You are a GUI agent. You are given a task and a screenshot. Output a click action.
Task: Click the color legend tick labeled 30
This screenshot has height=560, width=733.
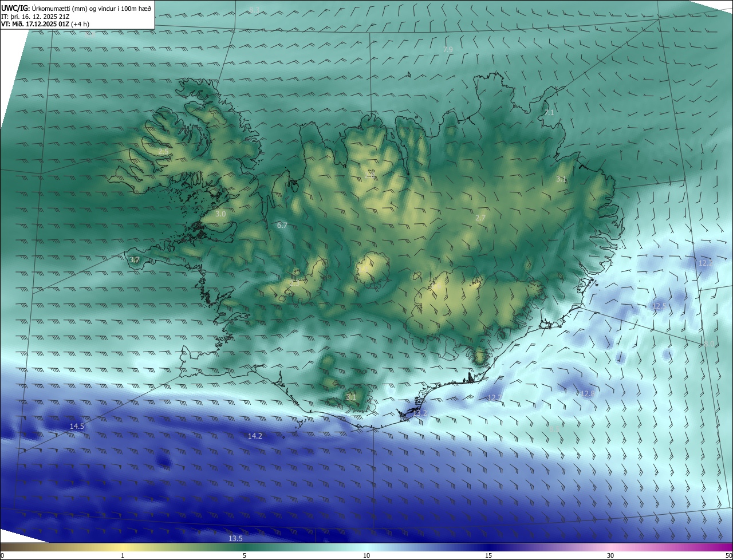coord(610,555)
